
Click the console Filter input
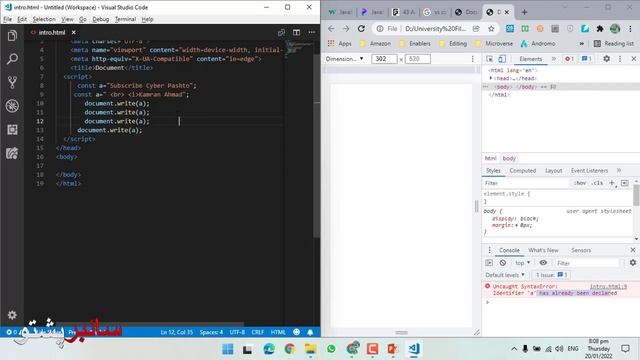(587, 263)
